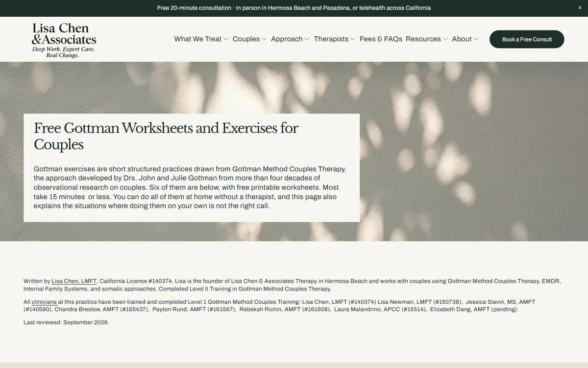The height and width of the screenshot is (368, 588).
Task: Expand the Approach dropdown chevron
Action: [x=307, y=39]
